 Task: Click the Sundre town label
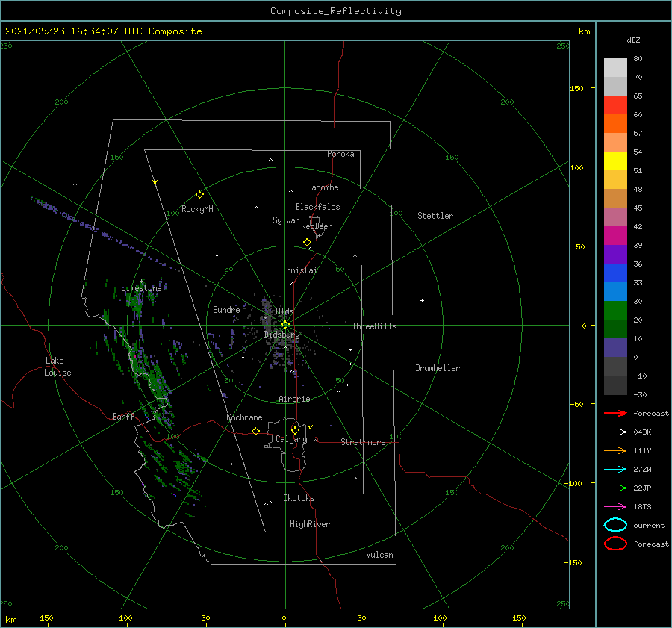(x=226, y=309)
